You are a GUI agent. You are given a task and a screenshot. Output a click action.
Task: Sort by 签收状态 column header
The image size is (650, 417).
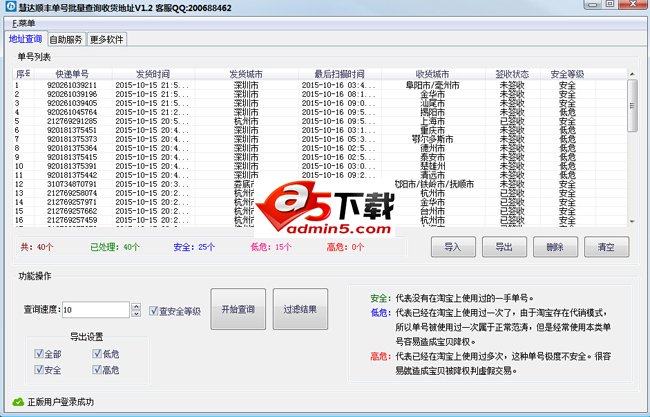tap(512, 74)
